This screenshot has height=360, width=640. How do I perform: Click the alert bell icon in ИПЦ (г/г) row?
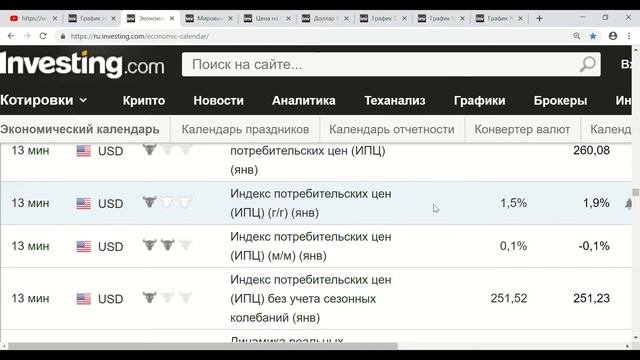click(628, 203)
